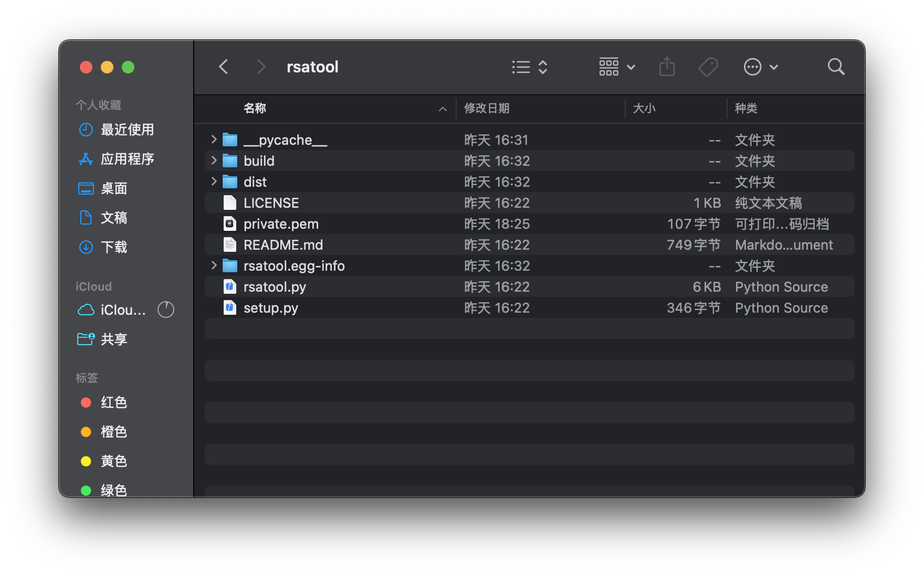Click the 标签 sidebar section header
Viewport: 924px width, 575px height.
pos(87,378)
